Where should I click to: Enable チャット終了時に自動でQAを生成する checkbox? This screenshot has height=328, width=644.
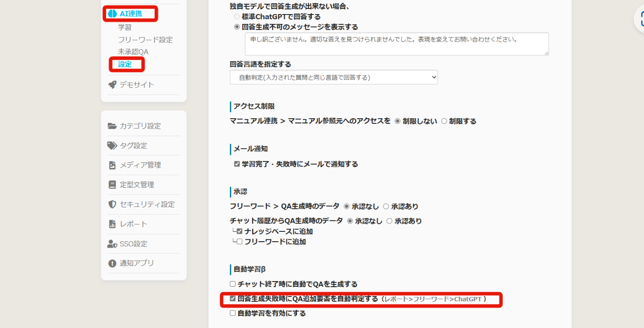[233, 284]
